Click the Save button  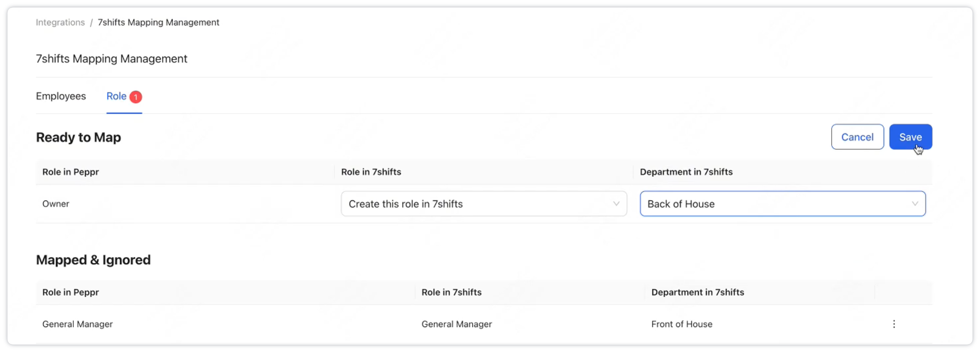click(910, 137)
